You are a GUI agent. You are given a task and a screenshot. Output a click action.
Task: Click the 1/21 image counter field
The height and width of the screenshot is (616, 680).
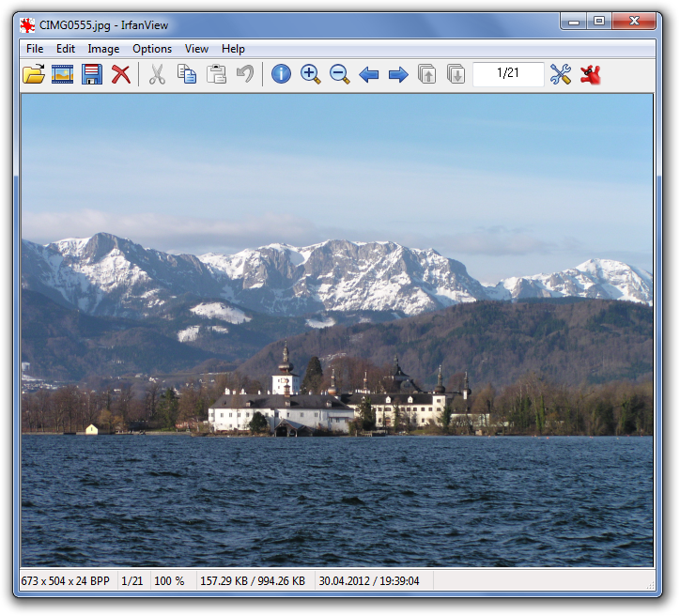coord(508,73)
